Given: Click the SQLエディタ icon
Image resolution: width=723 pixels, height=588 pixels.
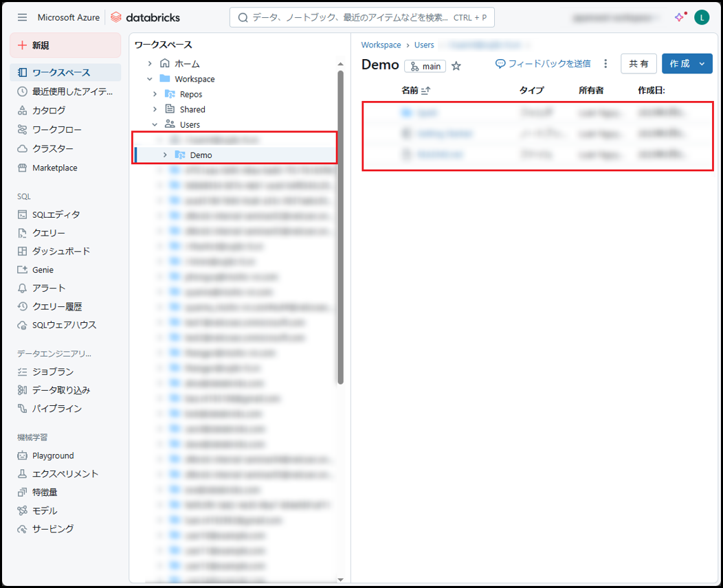Looking at the screenshot, I should pos(22,214).
